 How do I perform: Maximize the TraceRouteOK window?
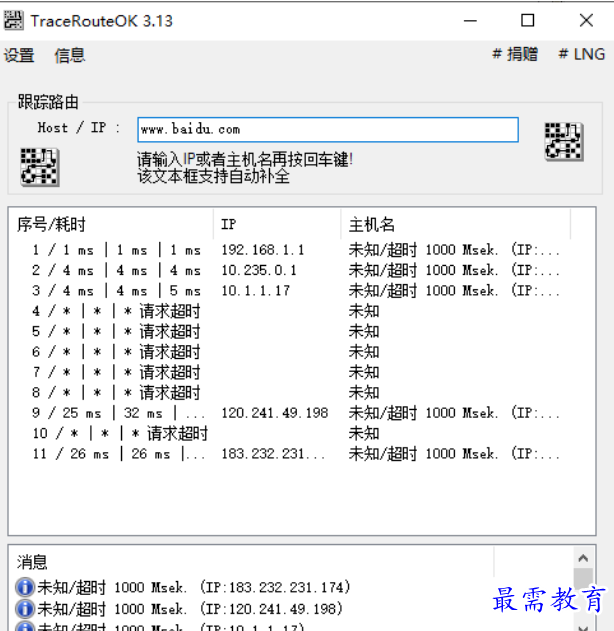point(527,21)
